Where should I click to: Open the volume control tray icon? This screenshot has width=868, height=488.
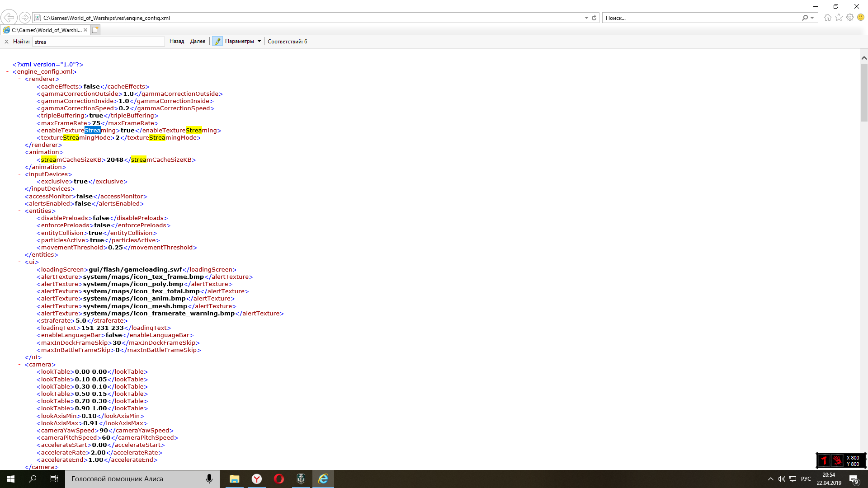tap(782, 479)
